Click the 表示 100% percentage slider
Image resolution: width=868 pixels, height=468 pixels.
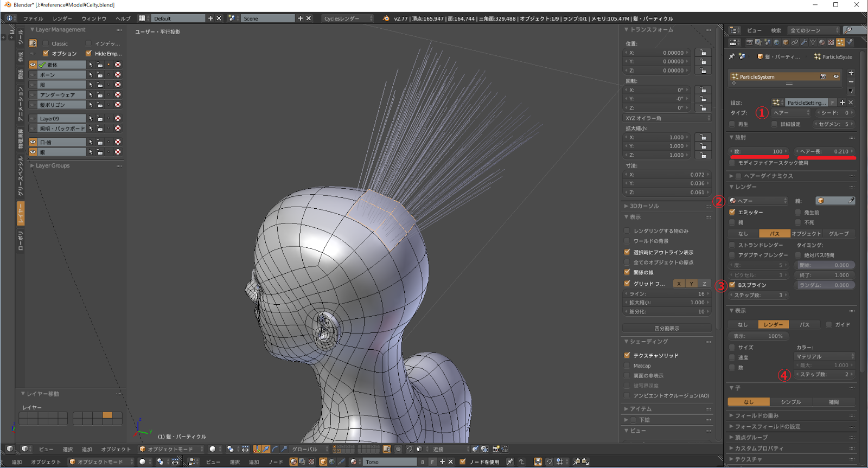[759, 336]
